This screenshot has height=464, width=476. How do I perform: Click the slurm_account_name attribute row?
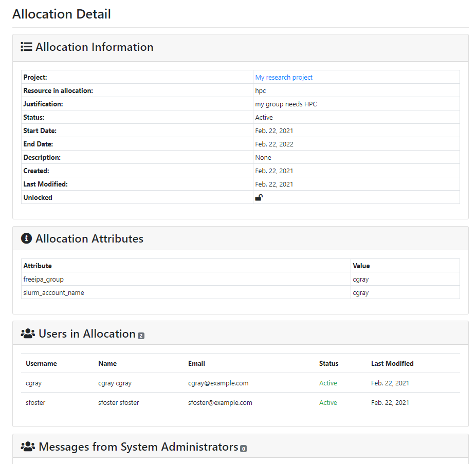pyautogui.click(x=241, y=292)
